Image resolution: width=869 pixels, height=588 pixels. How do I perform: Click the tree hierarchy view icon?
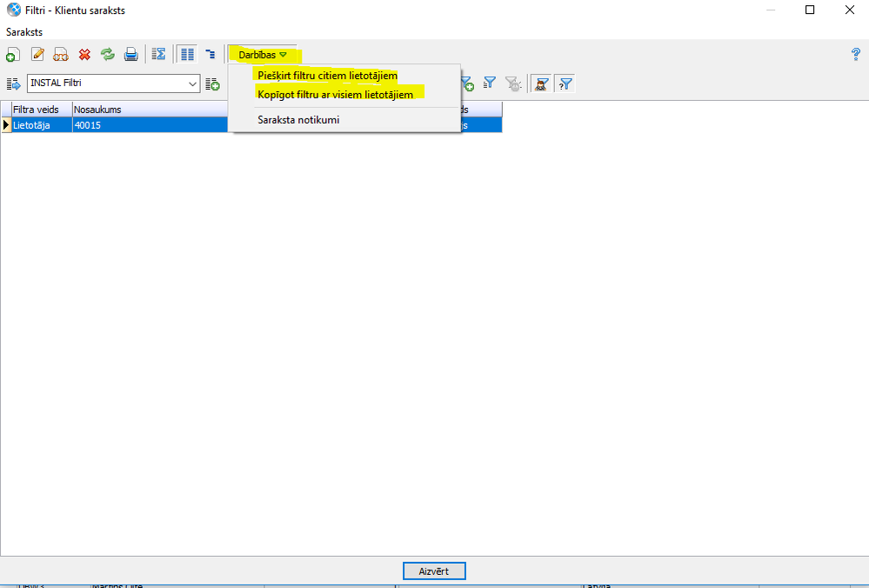210,54
